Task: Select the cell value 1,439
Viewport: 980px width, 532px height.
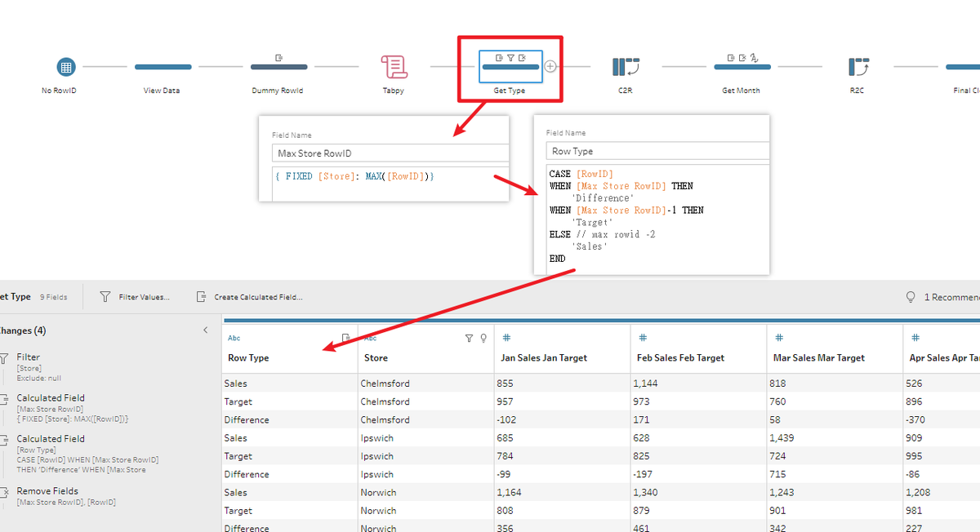Action: (x=782, y=438)
